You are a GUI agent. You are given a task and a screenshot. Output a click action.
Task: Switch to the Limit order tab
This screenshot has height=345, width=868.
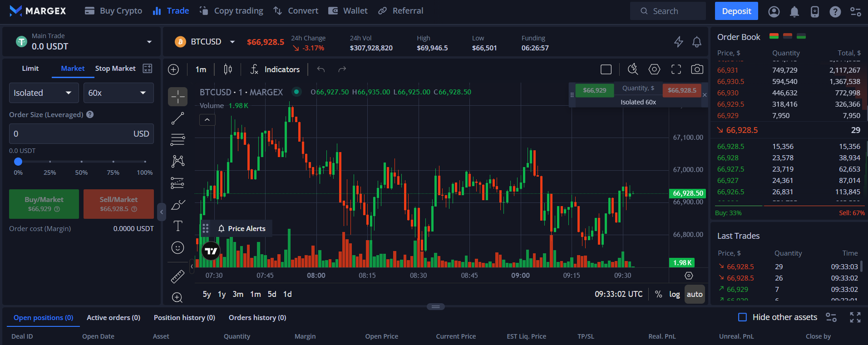[x=30, y=69]
